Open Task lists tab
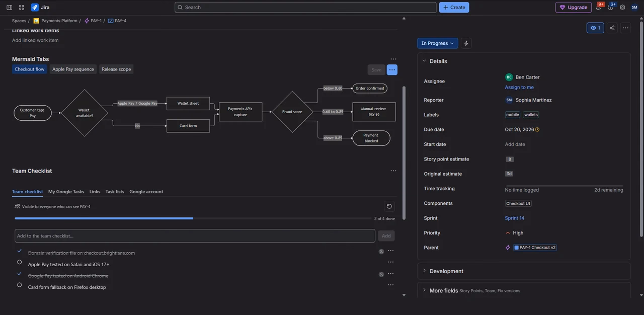 point(115,192)
